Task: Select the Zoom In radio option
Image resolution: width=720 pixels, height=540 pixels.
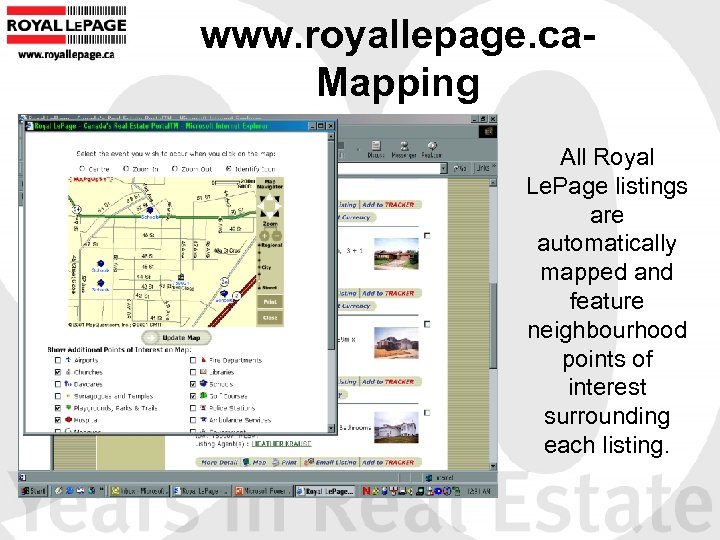Action: pyautogui.click(x=126, y=169)
